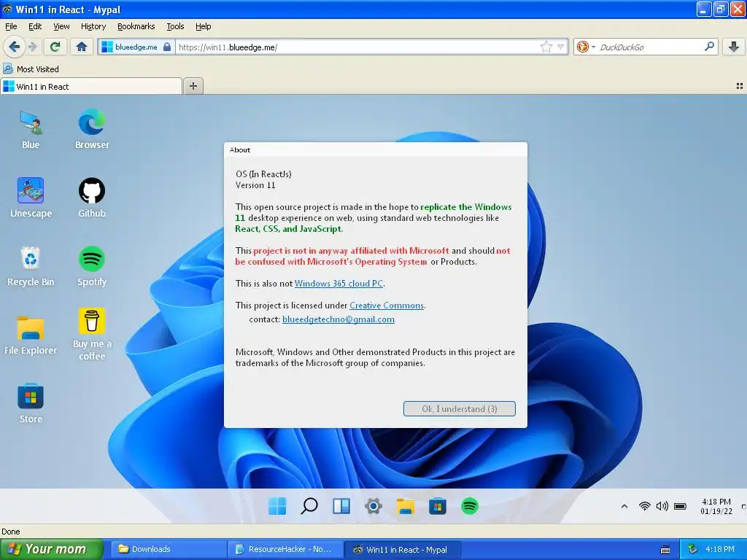Open the Blue desktop icon
Image resolution: width=747 pixels, height=560 pixels.
[31, 130]
